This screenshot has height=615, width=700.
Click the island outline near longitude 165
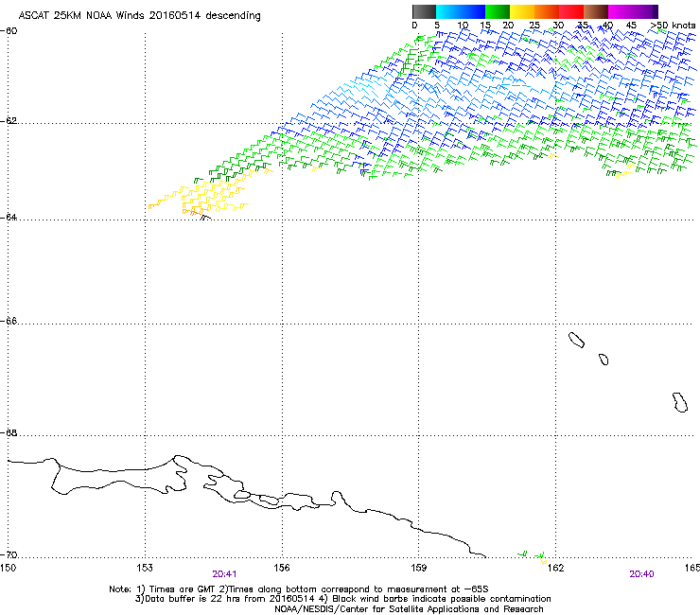click(680, 402)
